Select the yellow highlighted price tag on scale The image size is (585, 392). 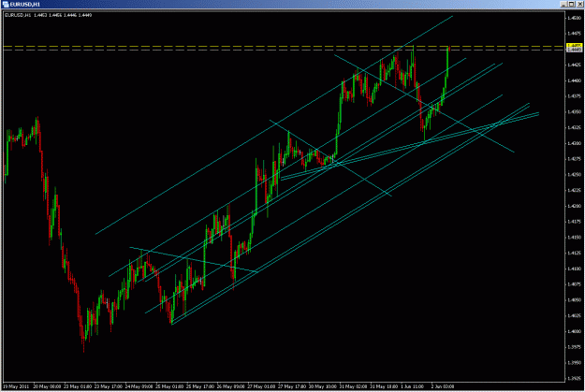(x=574, y=46)
